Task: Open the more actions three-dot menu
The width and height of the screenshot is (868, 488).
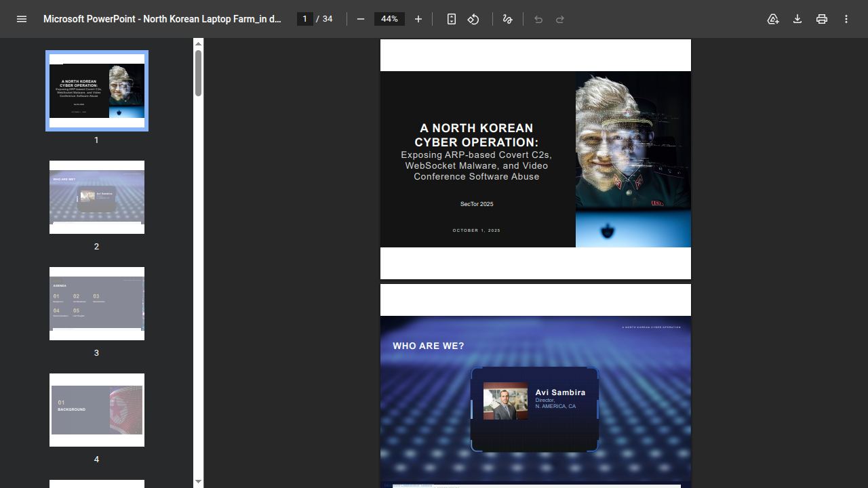Action: [846, 19]
